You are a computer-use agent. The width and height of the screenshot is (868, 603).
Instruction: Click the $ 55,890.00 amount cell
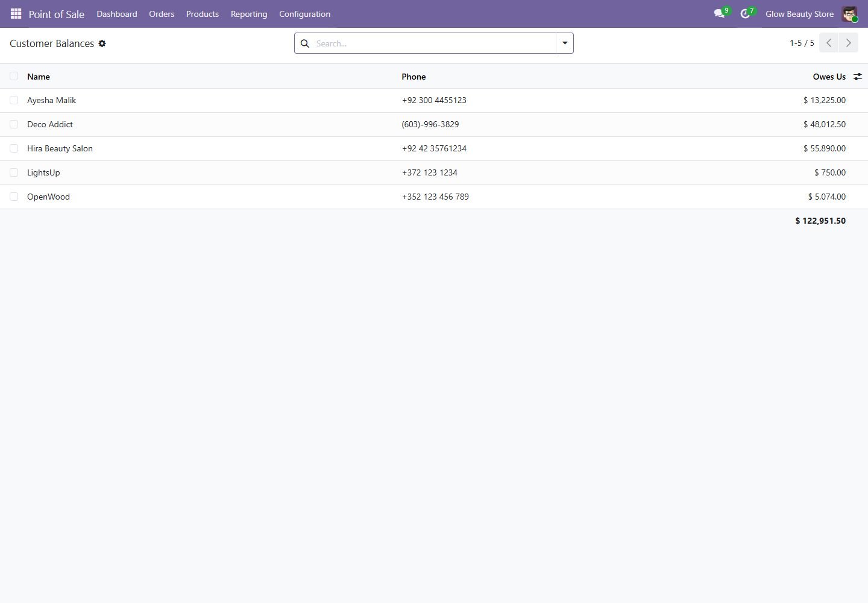click(824, 148)
